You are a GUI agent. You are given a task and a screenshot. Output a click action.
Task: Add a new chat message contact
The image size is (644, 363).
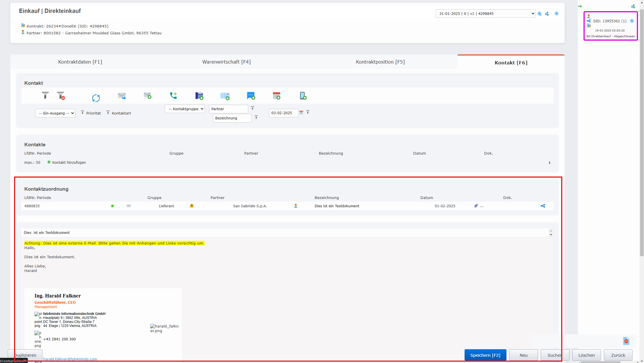coord(251,96)
